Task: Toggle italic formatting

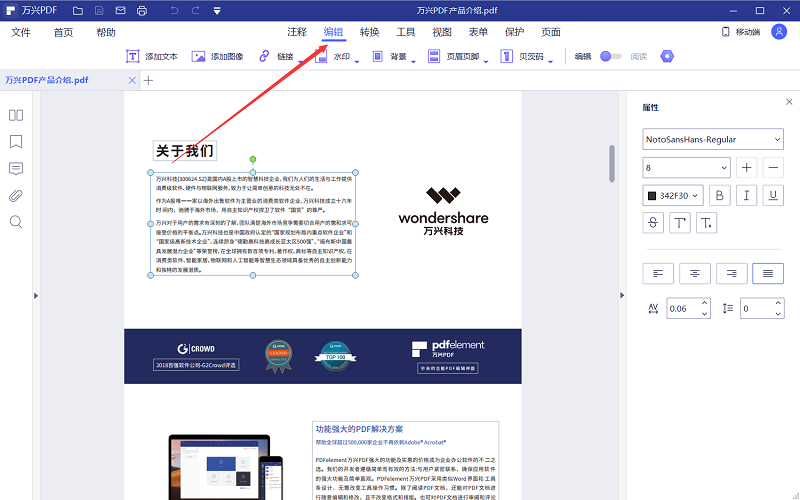Action: tap(746, 195)
